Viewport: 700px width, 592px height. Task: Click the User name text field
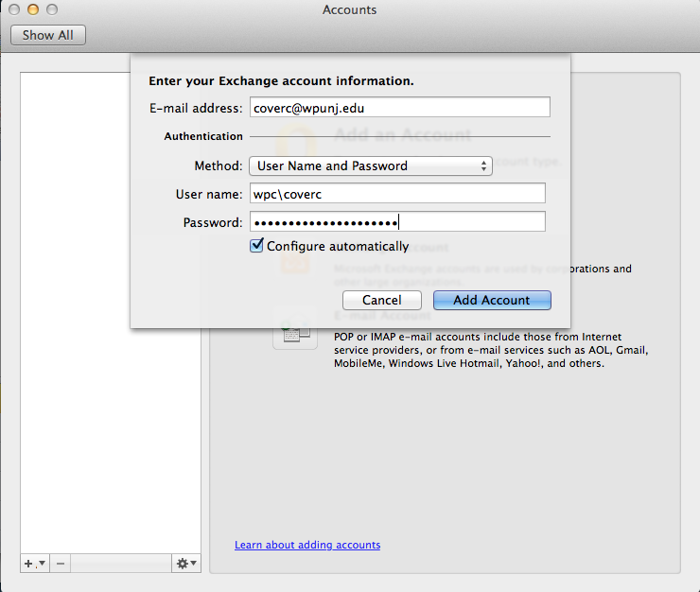point(397,194)
